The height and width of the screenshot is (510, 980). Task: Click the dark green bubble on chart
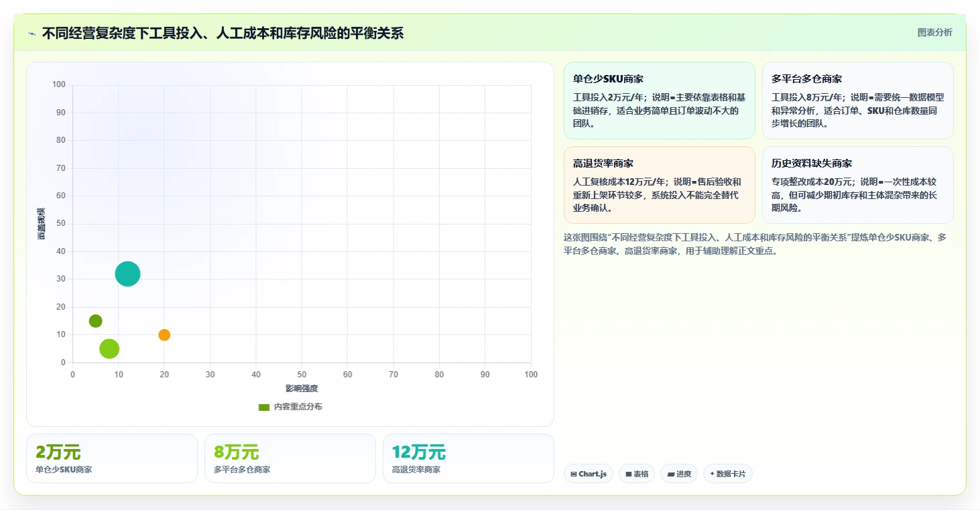click(x=96, y=321)
